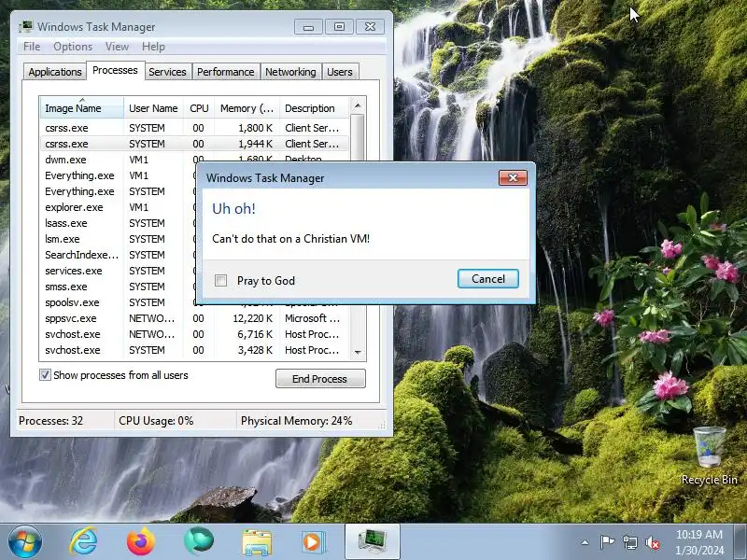Click Physical Memory: 24% status entry
This screenshot has height=560, width=747.
coord(296,421)
